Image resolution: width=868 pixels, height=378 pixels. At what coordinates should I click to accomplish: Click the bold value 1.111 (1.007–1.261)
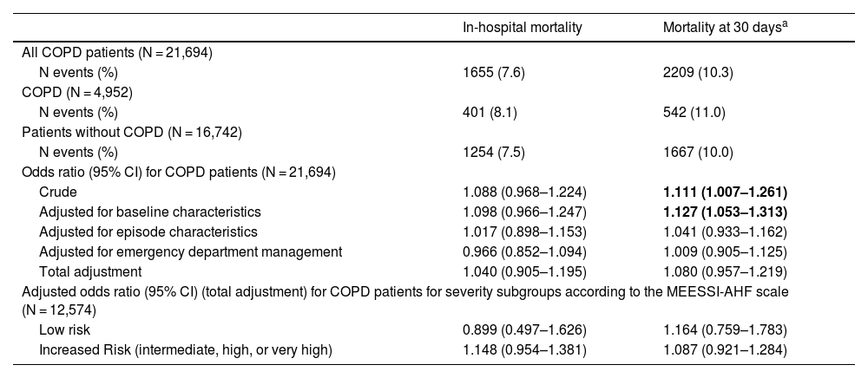(x=725, y=192)
